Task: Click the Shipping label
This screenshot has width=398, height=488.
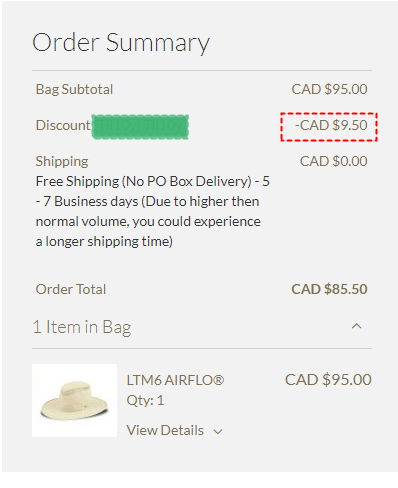Action: click(x=62, y=161)
